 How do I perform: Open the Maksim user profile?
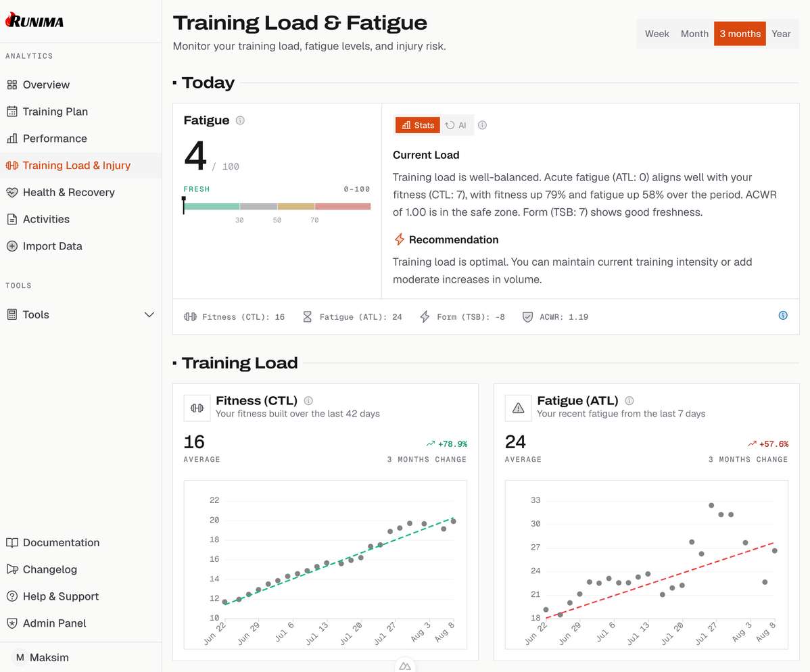(80, 658)
